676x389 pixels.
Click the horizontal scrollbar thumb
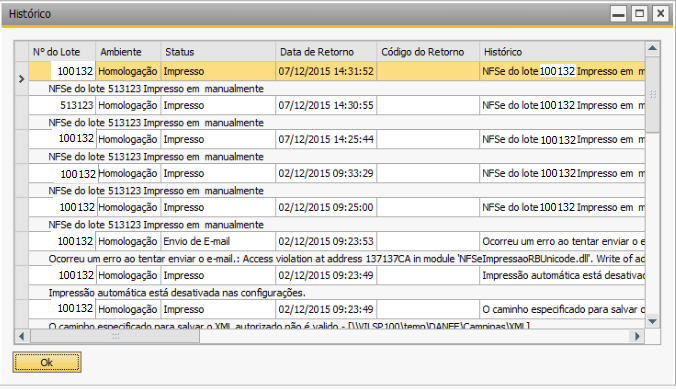[115, 336]
